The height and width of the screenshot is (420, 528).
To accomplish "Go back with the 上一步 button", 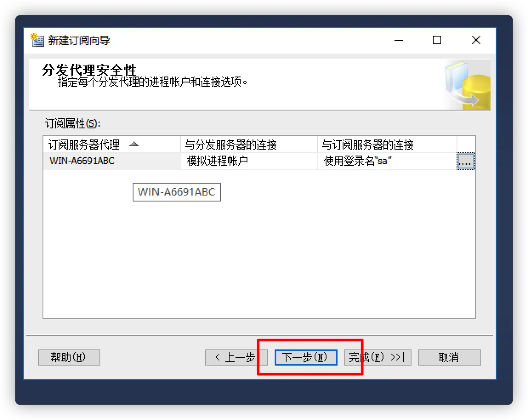I will [236, 358].
